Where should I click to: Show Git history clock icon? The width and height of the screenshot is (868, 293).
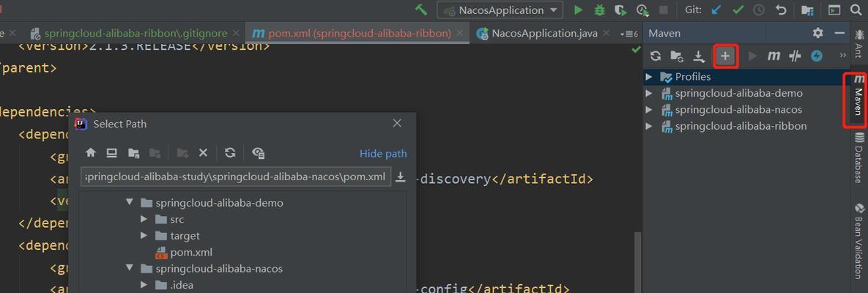pos(759,10)
